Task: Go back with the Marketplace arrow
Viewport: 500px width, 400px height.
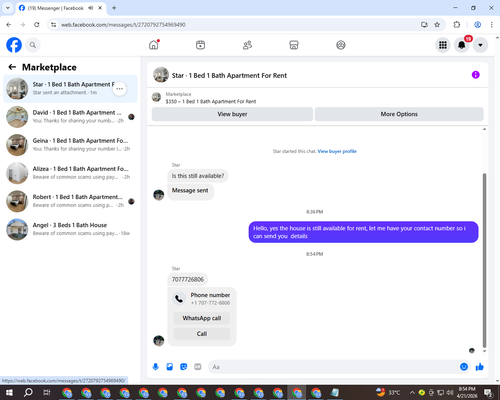Action: 12,67
